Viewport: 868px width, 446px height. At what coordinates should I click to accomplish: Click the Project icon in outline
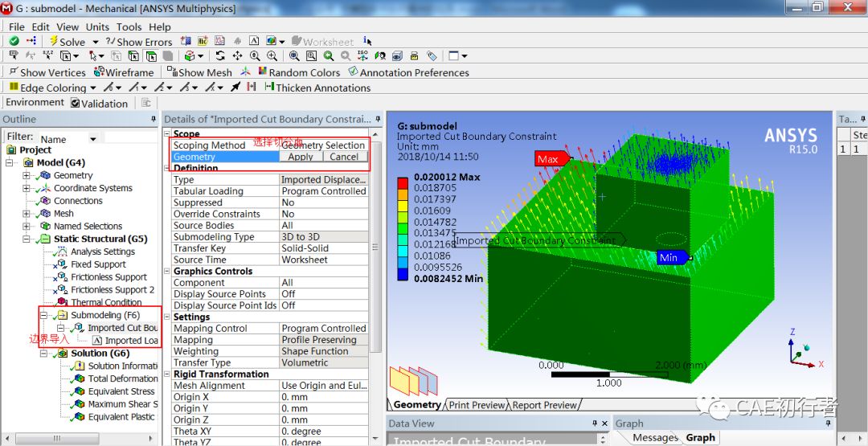(x=11, y=150)
